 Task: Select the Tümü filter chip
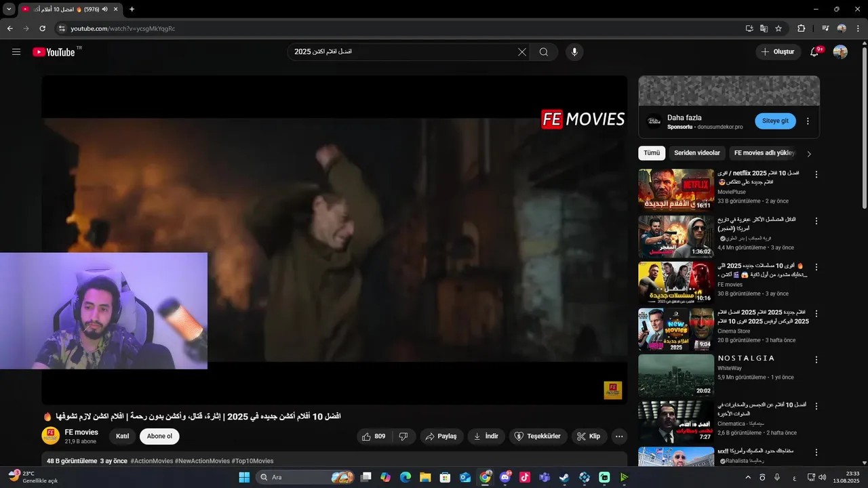(x=652, y=153)
